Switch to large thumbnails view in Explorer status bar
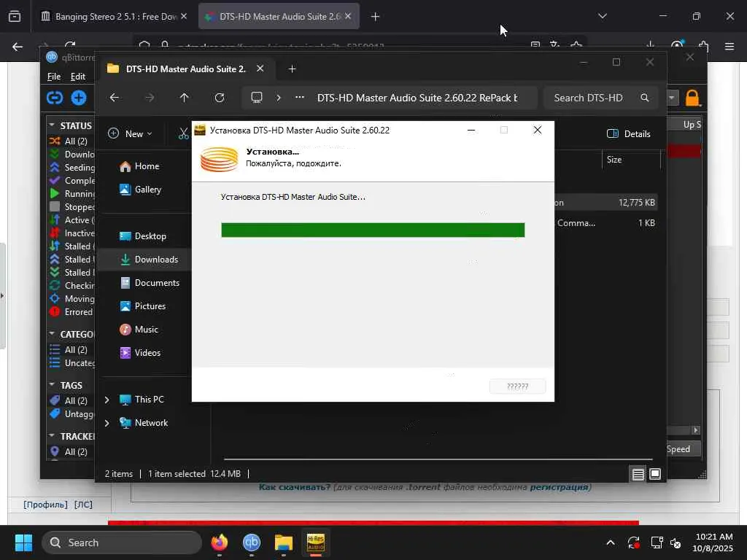Image resolution: width=747 pixels, height=560 pixels. pos(655,474)
